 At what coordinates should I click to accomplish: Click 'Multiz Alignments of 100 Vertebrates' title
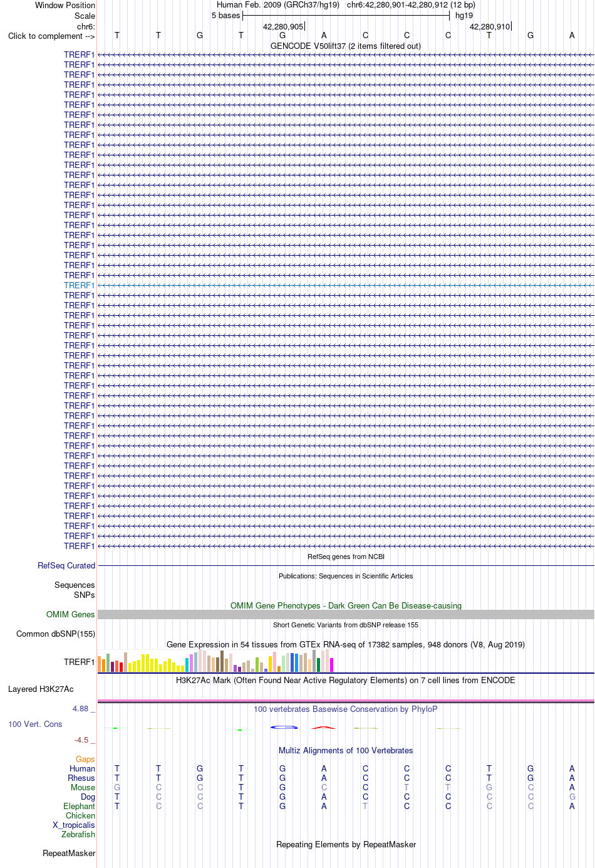click(346, 750)
